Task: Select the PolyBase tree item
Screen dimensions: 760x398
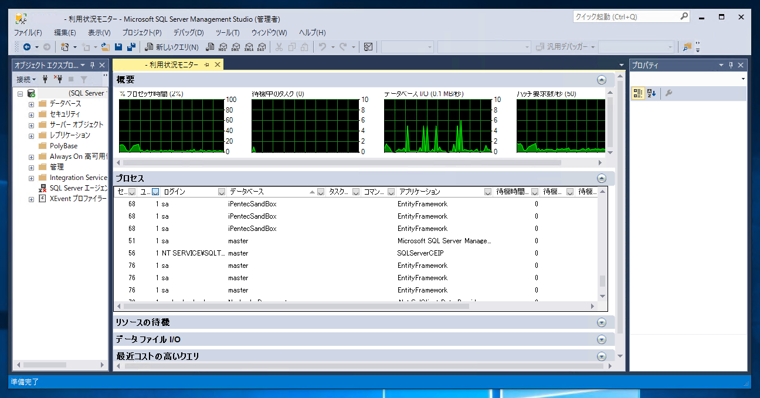Action: (63, 146)
